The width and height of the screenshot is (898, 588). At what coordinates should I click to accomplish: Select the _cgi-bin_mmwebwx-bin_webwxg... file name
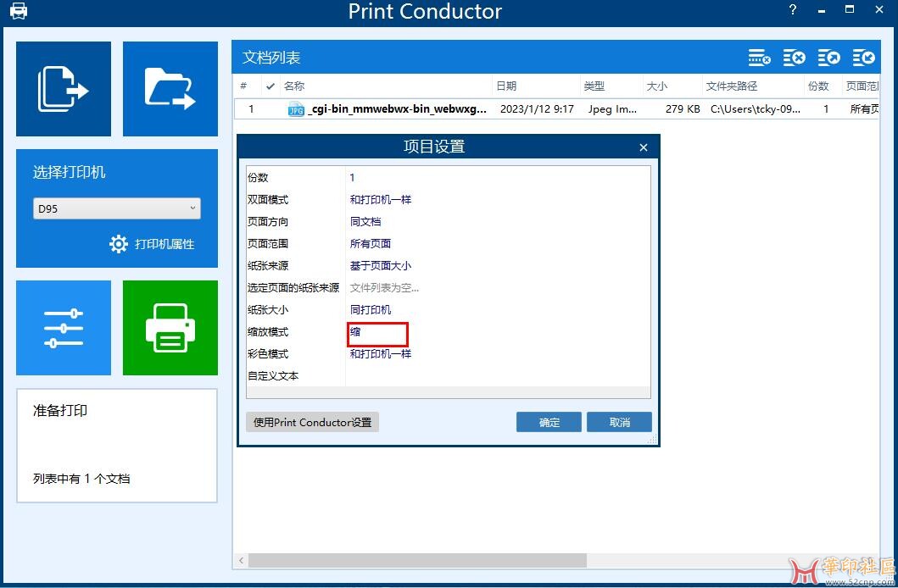pyautogui.click(x=397, y=109)
